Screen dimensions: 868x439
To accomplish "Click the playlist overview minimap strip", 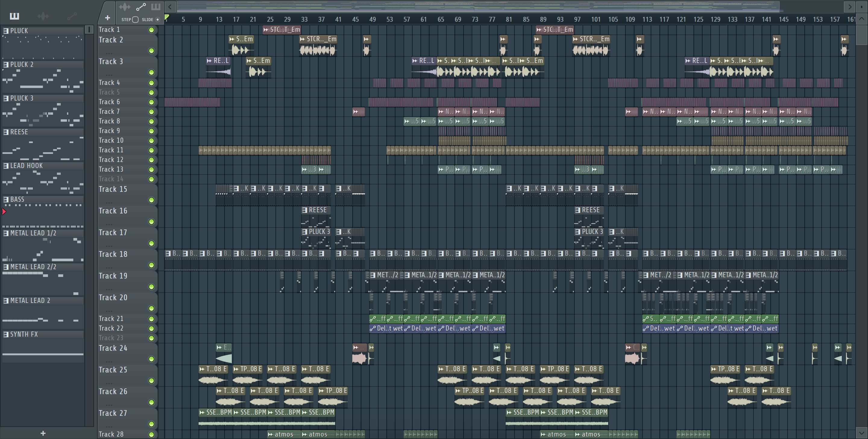I will point(478,7).
